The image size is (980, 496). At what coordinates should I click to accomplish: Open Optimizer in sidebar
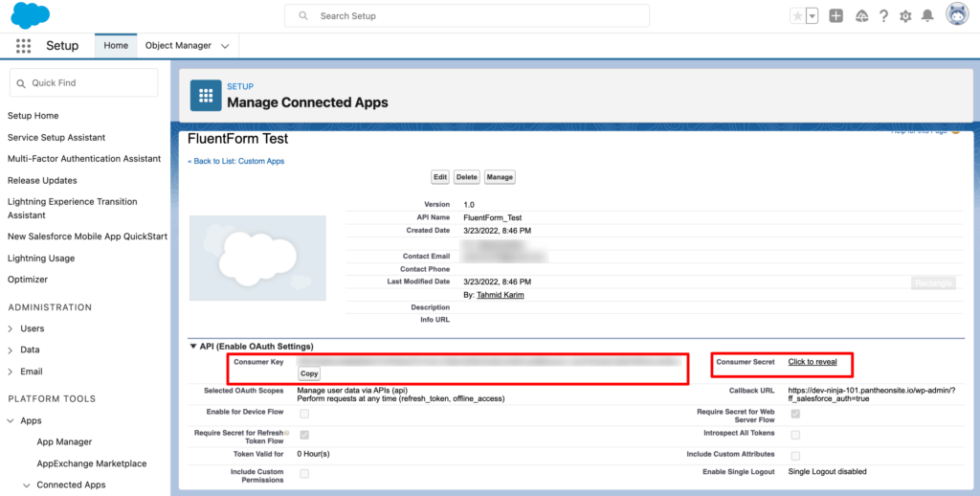click(x=28, y=279)
